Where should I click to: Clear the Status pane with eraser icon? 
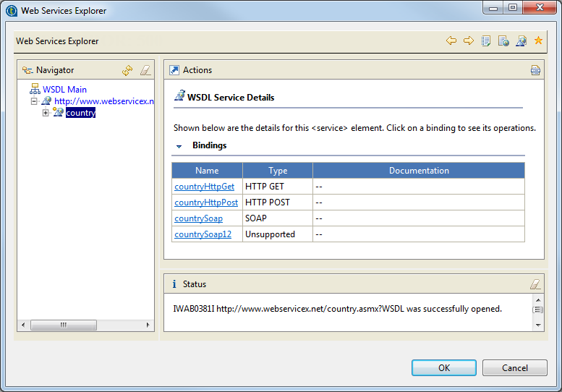pos(535,284)
